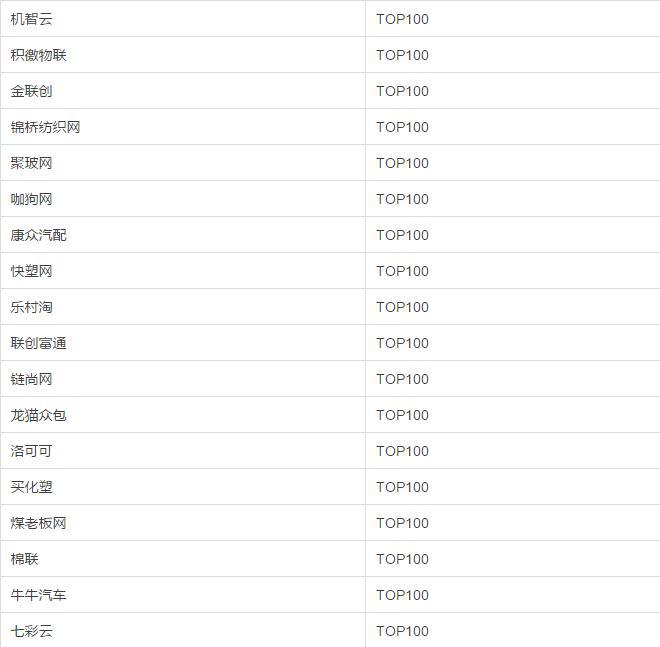Viewport: 660px width, 647px height.
Task: Select the 快塑网 row name
Action: point(32,271)
